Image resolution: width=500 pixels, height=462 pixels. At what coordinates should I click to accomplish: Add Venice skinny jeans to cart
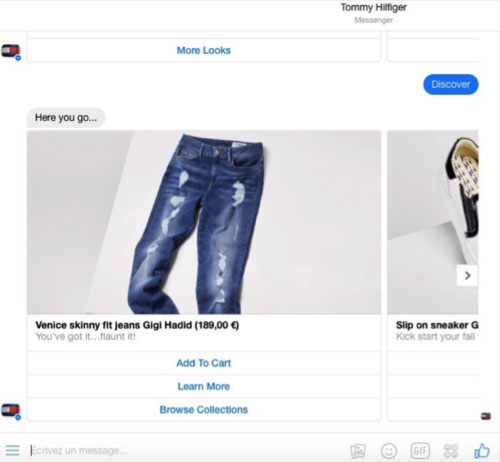[204, 363]
